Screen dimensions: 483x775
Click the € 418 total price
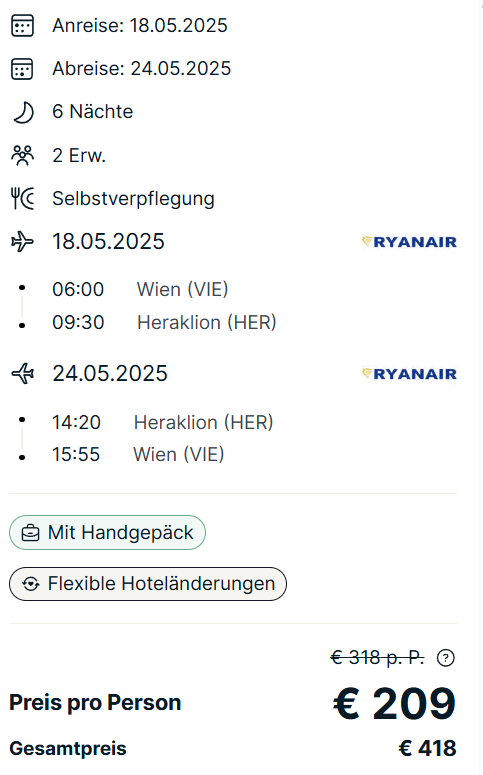427,748
